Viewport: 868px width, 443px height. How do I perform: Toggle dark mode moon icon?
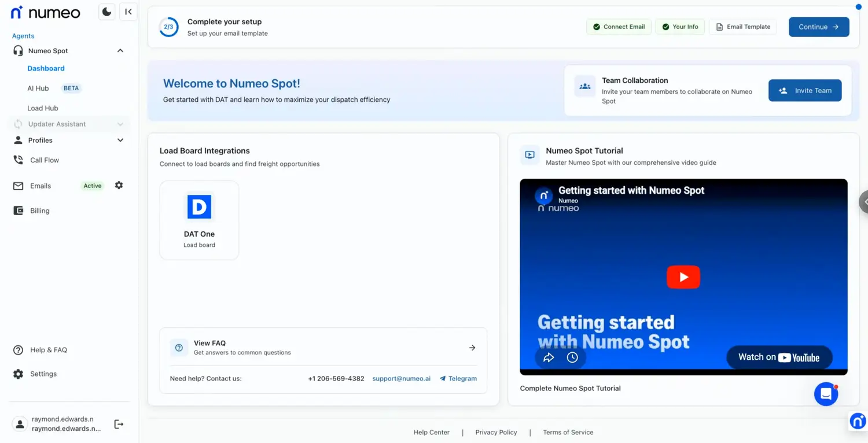(x=106, y=12)
